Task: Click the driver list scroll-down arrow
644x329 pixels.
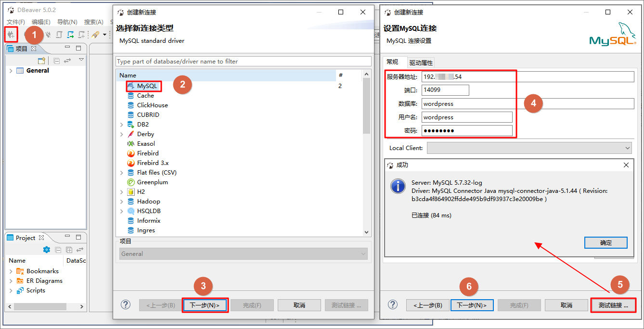Action: pos(366,232)
